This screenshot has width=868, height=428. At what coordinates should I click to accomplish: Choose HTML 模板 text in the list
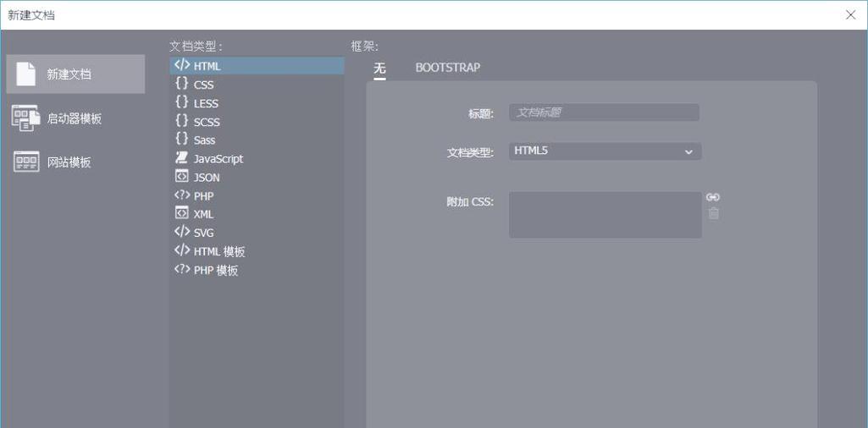(x=219, y=251)
